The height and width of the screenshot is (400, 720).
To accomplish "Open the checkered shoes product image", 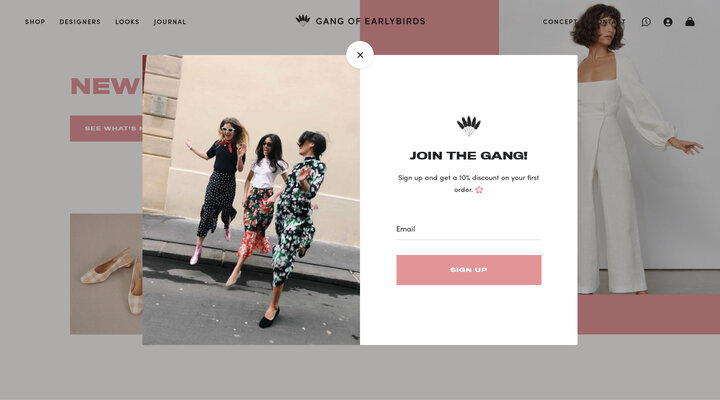I will [x=107, y=274].
